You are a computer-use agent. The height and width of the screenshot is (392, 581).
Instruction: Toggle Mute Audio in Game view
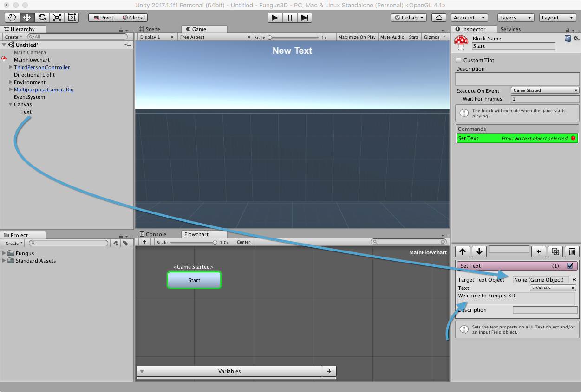392,37
